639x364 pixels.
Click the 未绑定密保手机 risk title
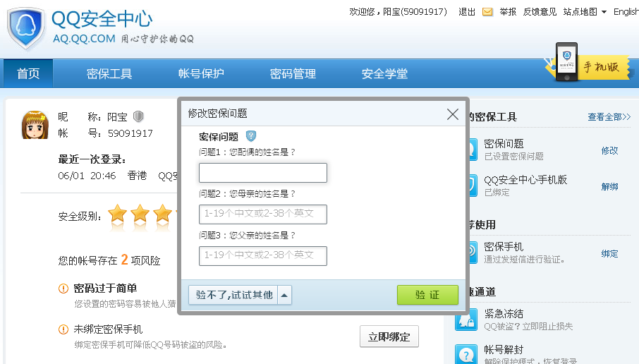pos(108,329)
